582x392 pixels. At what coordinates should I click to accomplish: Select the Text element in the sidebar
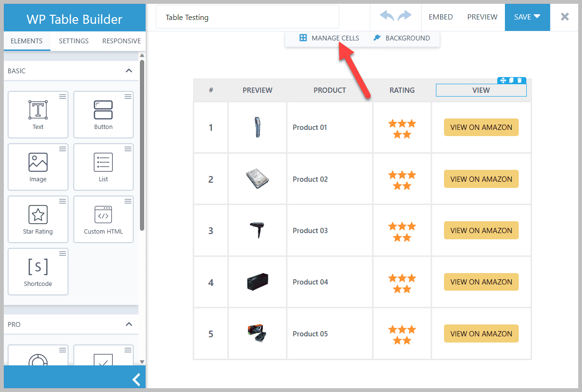pyautogui.click(x=38, y=114)
